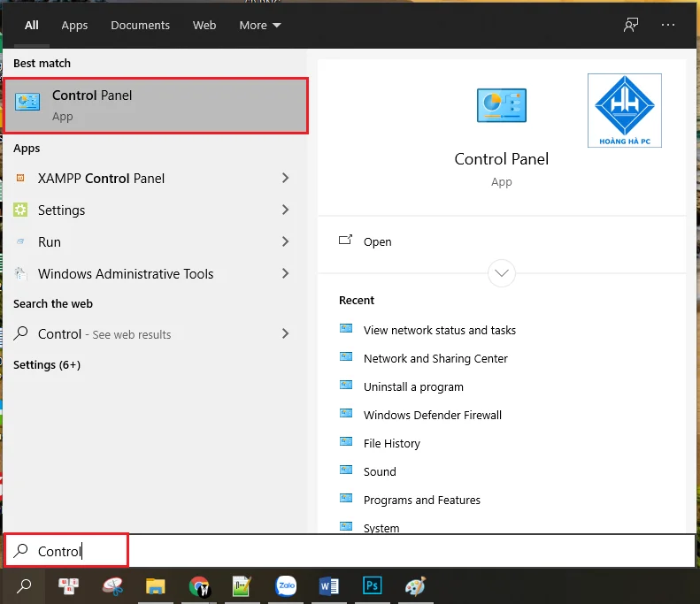Click magnifier icon inside the search box

(x=20, y=551)
